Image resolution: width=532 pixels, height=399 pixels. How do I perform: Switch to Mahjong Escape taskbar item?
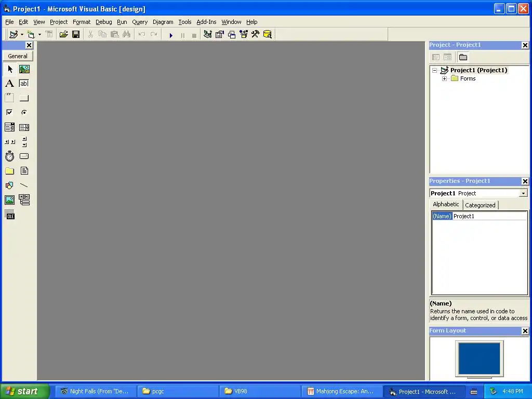[342, 391]
